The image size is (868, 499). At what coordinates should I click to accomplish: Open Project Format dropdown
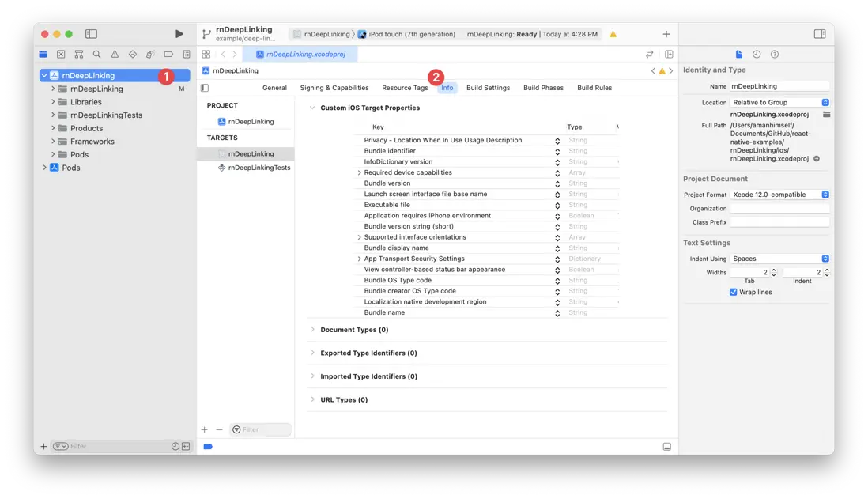click(779, 195)
